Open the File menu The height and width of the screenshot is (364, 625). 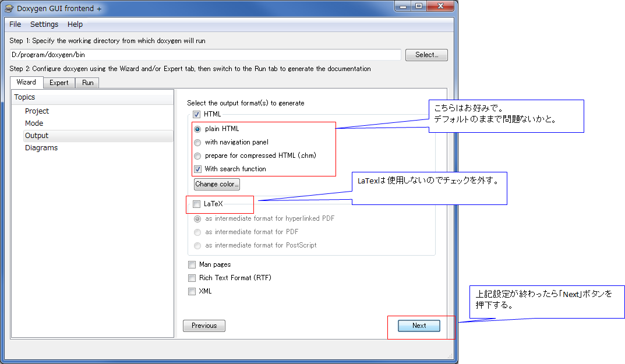click(15, 24)
